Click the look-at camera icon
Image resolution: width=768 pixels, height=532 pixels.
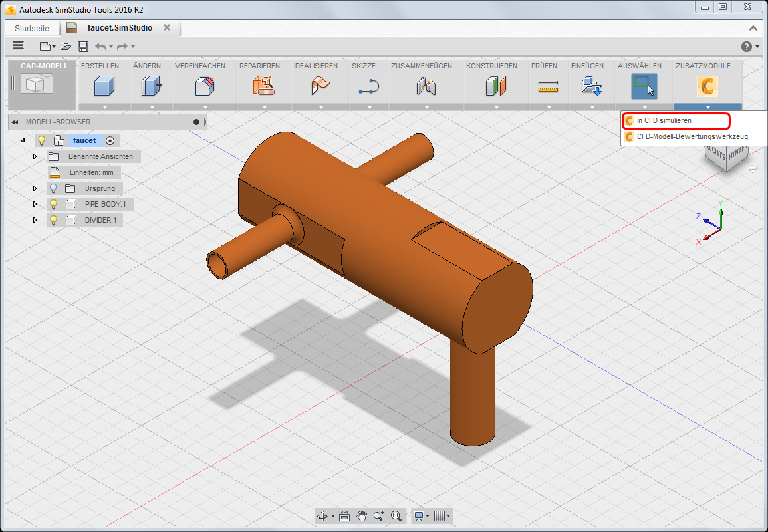point(344,516)
